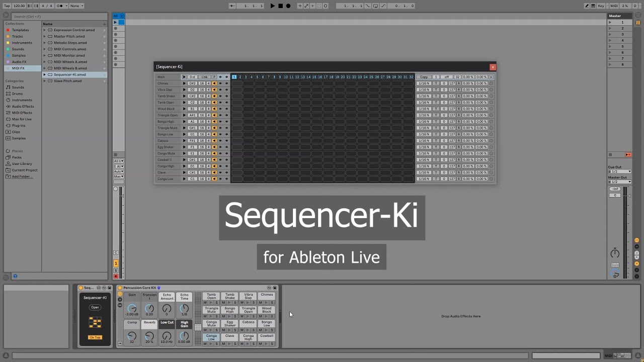This screenshot has height=362, width=644.
Task: Open Plug-Ins category in browser
Action: coord(19,126)
